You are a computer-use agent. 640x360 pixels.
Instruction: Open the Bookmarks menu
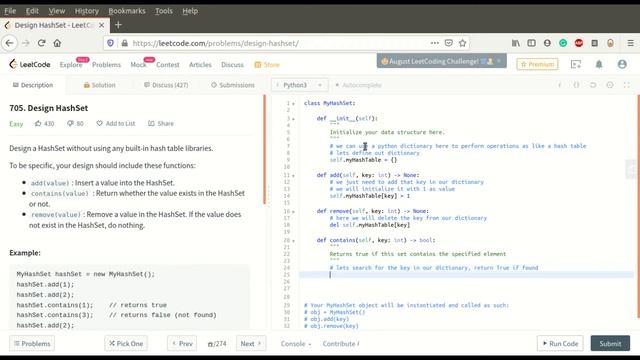coord(127,11)
